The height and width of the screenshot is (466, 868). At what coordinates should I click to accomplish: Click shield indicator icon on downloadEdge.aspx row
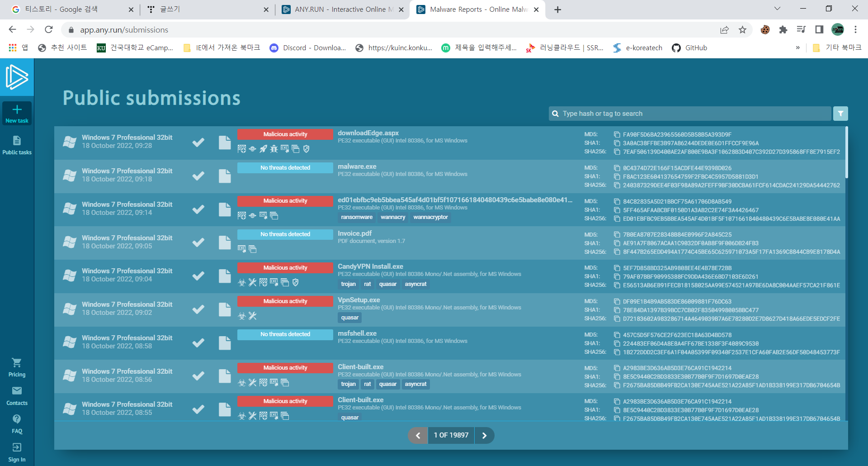pos(306,149)
